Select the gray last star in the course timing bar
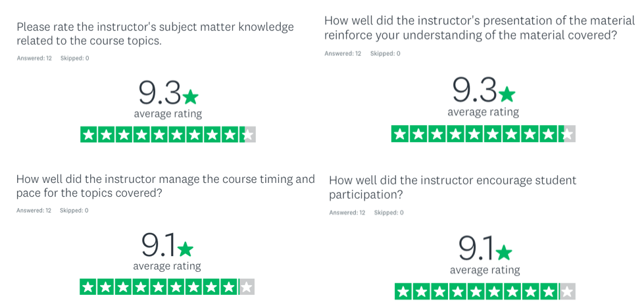The width and height of the screenshot is (644, 308). pos(247,287)
